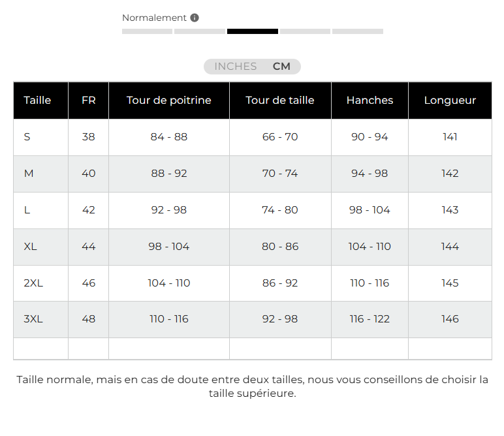The height and width of the screenshot is (436, 504).
Task: Click the L chest measurement 92 - 98
Action: [169, 210]
